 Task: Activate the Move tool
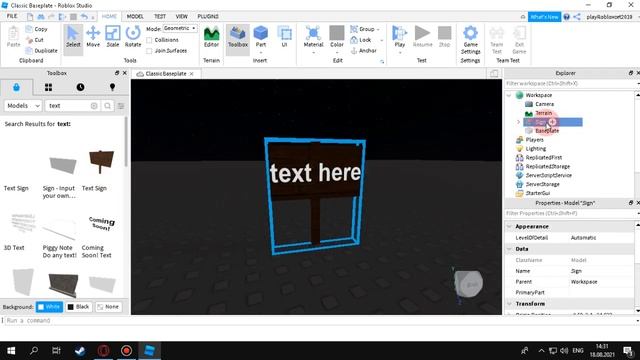click(93, 36)
